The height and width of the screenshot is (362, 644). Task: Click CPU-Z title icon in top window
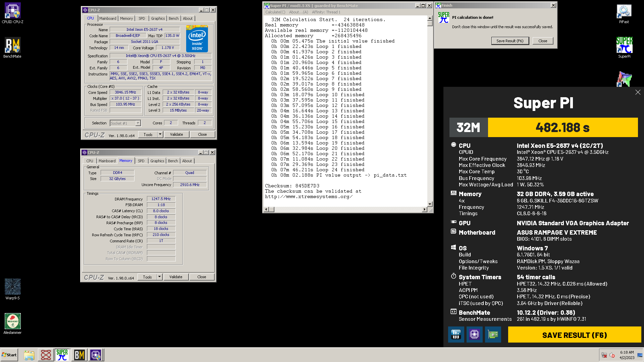[x=85, y=10]
